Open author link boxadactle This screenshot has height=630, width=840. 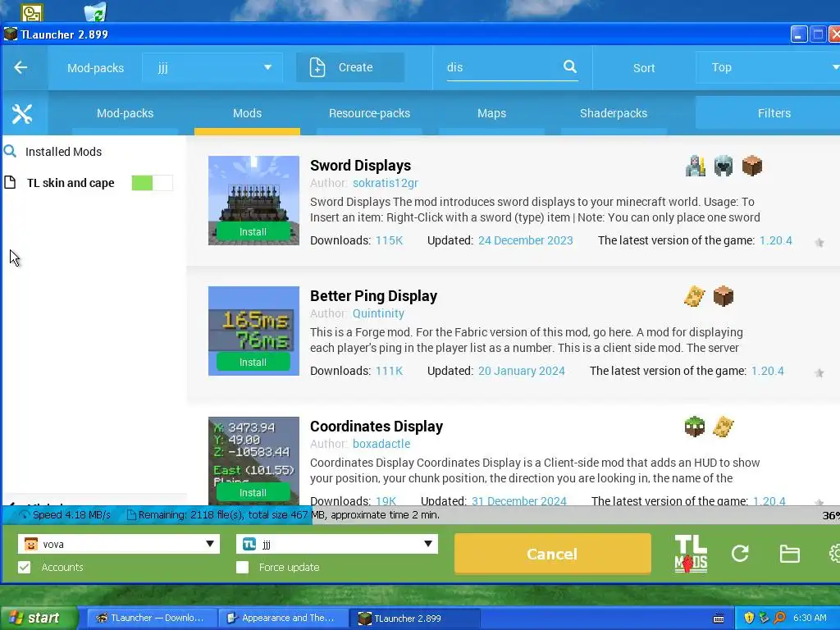coord(381,444)
